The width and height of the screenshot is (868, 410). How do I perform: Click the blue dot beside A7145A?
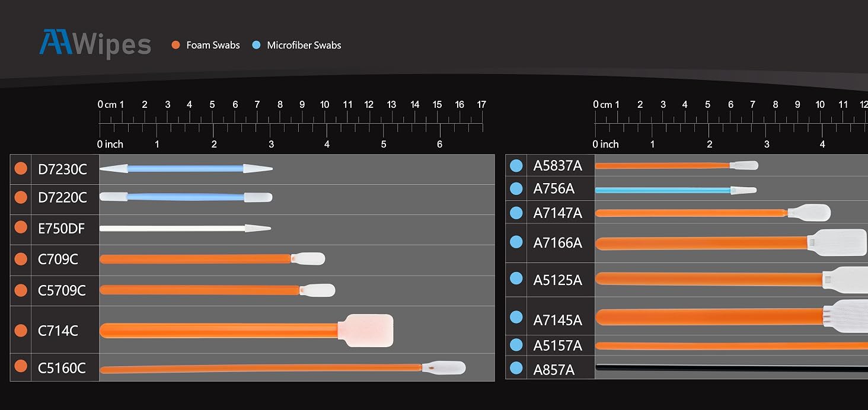click(x=516, y=318)
